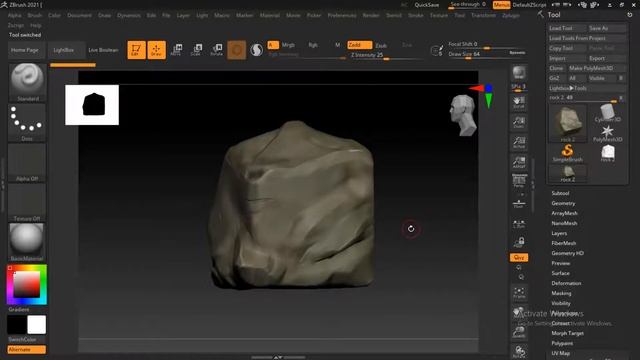Image resolution: width=640 pixels, height=360 pixels.
Task: Click the Live Boolean button
Action: click(103, 50)
